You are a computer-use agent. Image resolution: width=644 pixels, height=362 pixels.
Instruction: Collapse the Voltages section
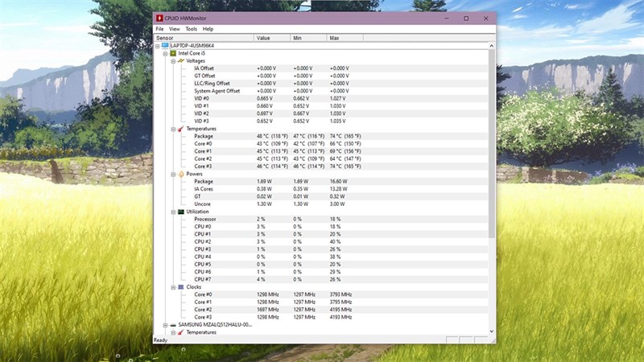click(173, 61)
